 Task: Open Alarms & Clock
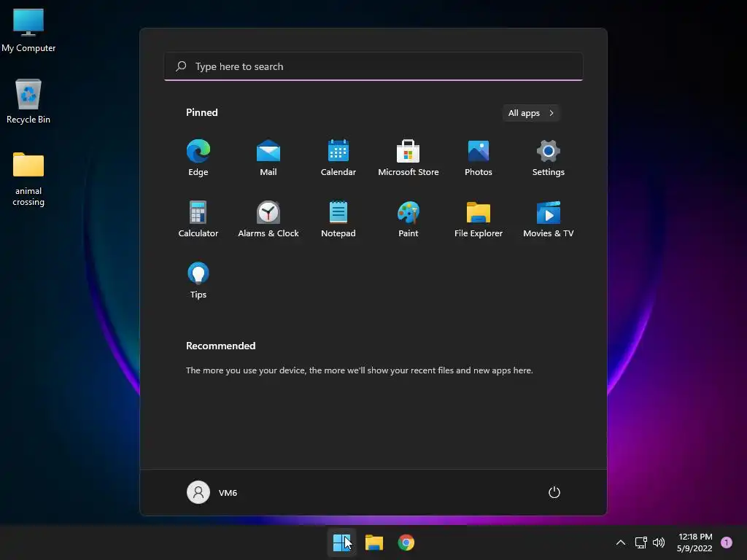(268, 219)
